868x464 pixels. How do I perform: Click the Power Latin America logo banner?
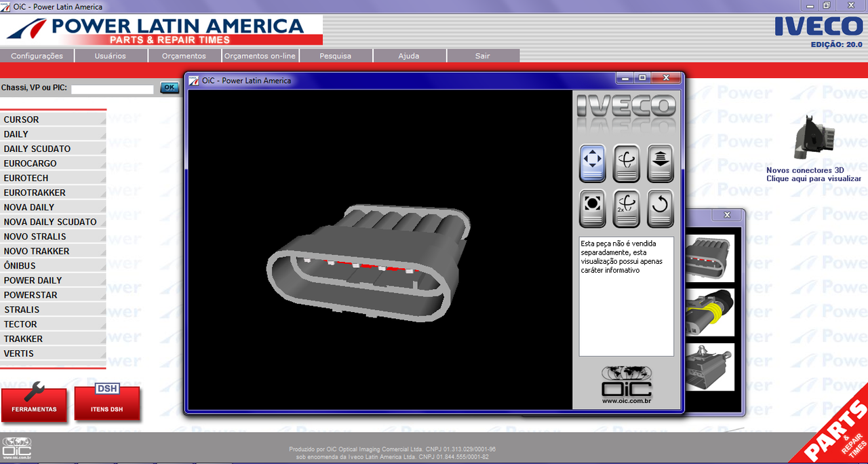tap(161, 31)
